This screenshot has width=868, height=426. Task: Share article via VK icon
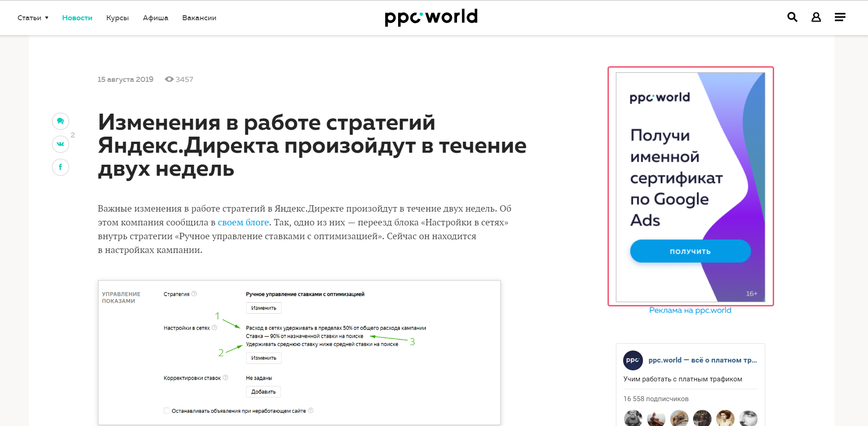coord(60,144)
